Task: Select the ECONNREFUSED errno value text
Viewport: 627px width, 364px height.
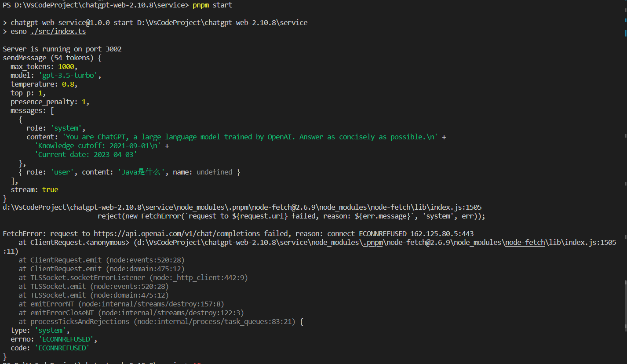Action: 66,339
